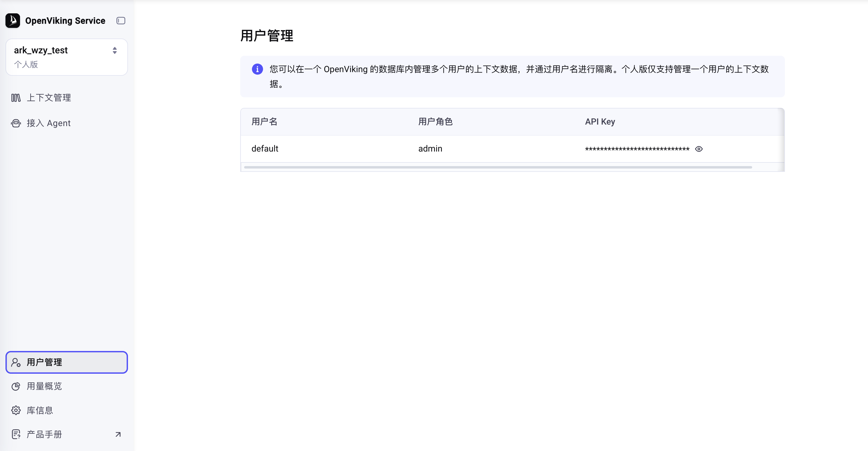Click the blue info icon in banner

pyautogui.click(x=257, y=69)
